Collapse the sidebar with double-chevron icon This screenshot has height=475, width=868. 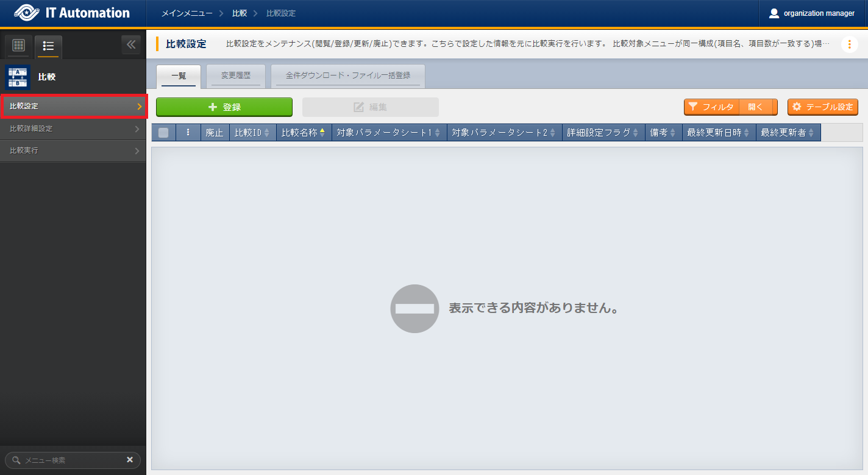tap(131, 45)
